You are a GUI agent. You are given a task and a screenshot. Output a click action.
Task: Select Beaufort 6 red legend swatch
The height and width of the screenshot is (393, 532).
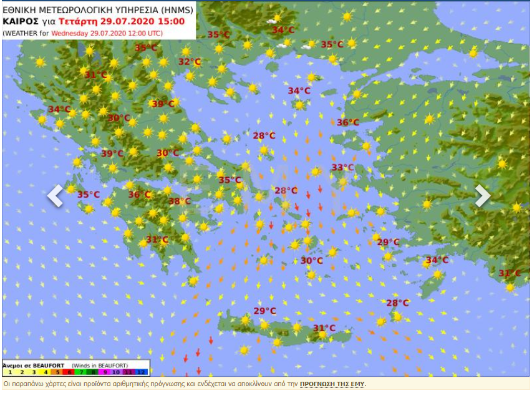pyautogui.click(x=69, y=372)
